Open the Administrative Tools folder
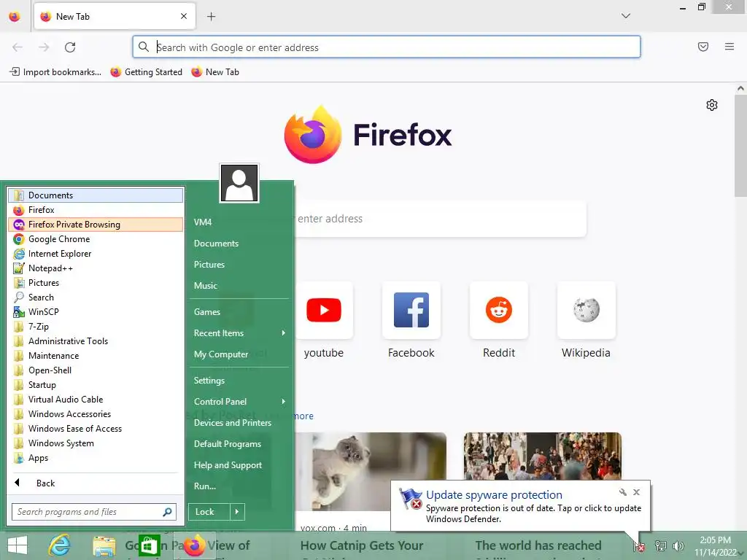This screenshot has height=560, width=747. click(96, 341)
